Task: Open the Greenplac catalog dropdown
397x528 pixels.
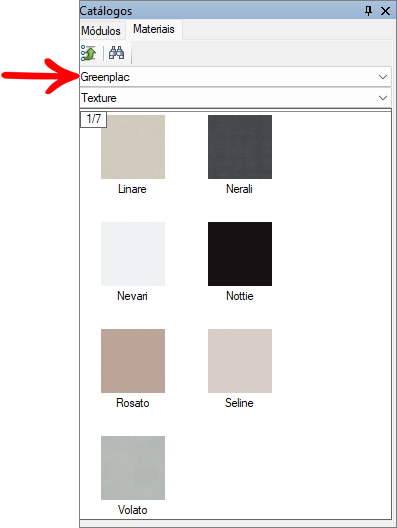Action: coord(236,77)
